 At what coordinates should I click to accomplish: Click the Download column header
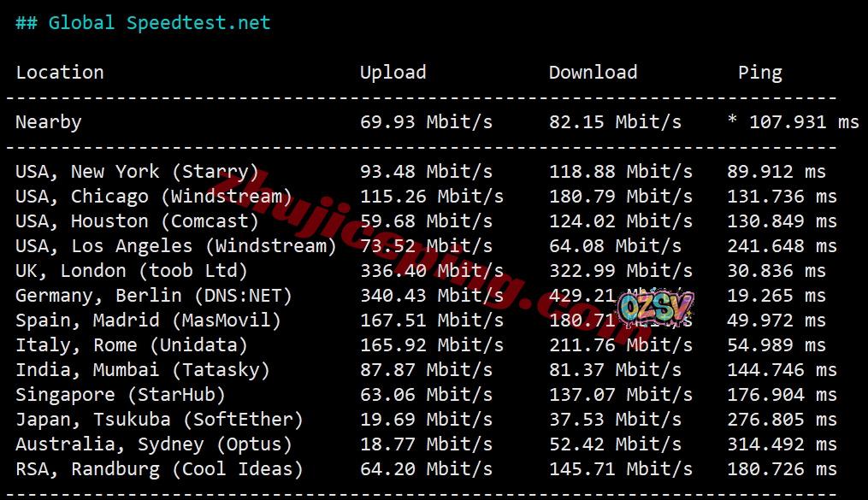click(x=593, y=73)
